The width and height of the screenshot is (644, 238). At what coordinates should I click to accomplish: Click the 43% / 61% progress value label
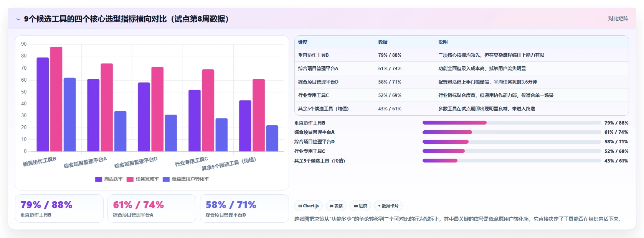pos(616,161)
